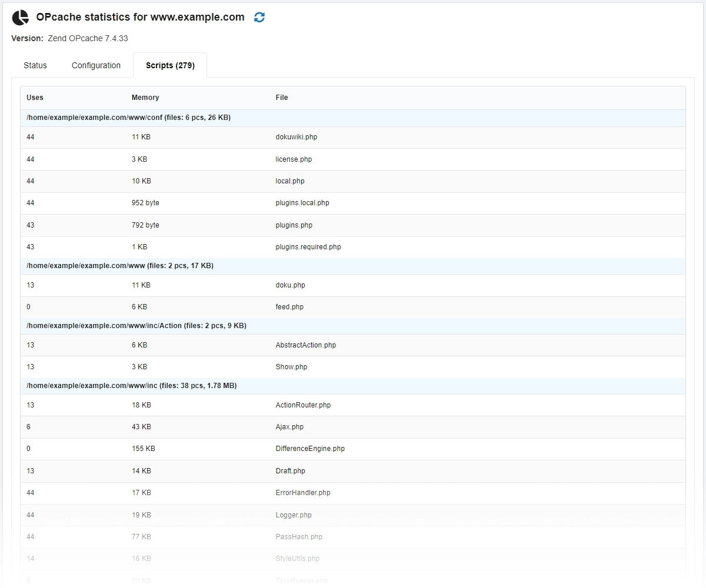Click the PassHash.php file name

click(x=299, y=537)
